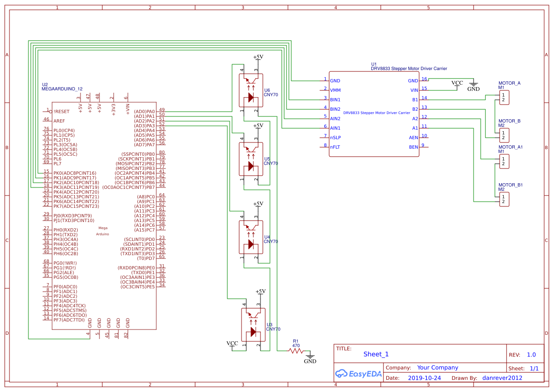Image resolution: width=554 pixels, height=392 pixels.
Task: Click the (AD3)PA3 pin label
Action: pyautogui.click(x=144, y=126)
